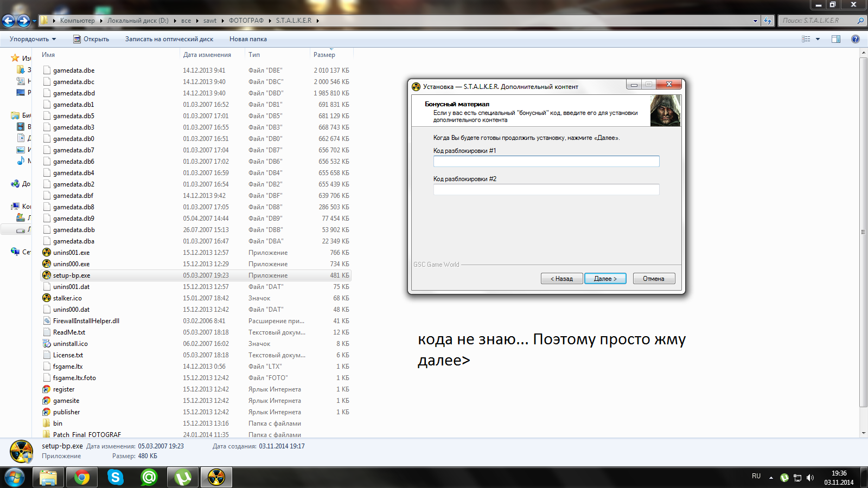Screen dimensions: 868x488
Task: Open the Упорядочить menu
Action: 33,39
